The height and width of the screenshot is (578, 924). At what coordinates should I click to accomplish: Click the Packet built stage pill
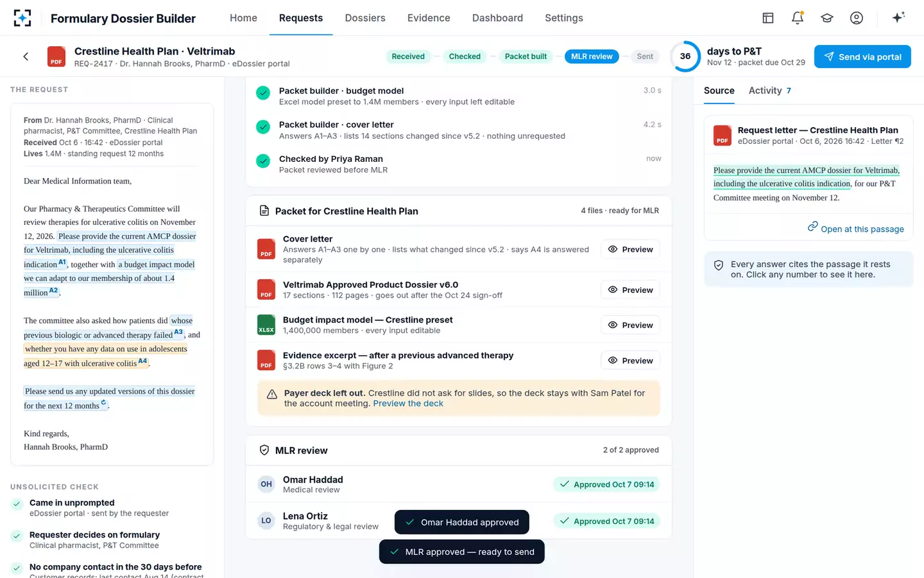pos(526,57)
